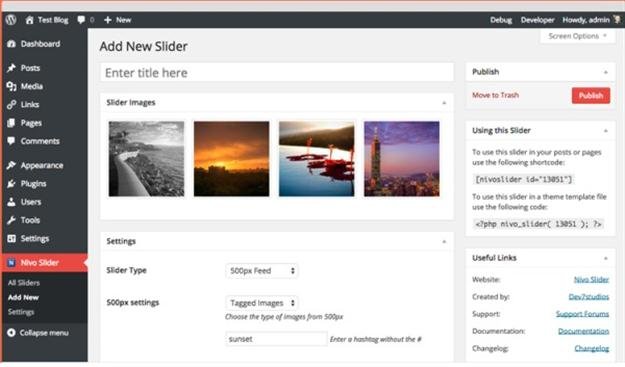Viewport: 625px width, 367px height.
Task: Open Nivo Slider Settings submenu
Action: point(21,312)
